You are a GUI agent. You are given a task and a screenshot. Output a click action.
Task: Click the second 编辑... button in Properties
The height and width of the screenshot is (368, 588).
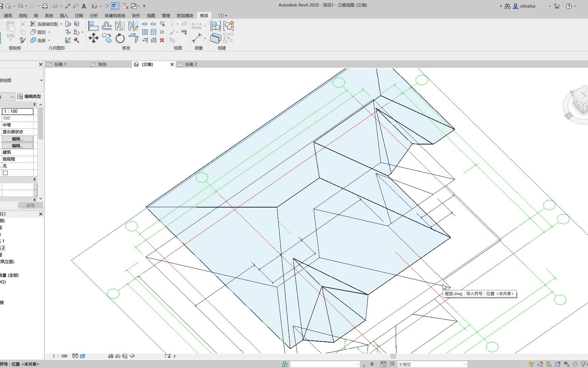pos(18,145)
